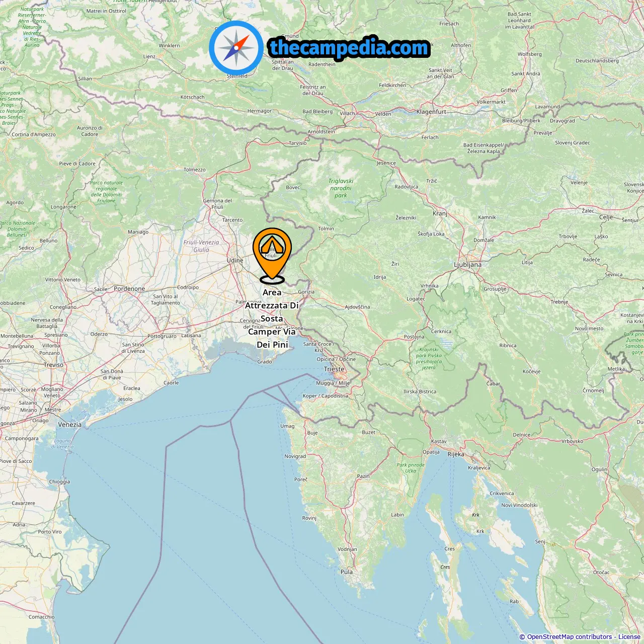The width and height of the screenshot is (644, 644).
Task: Click the Trieste city label
Action: click(334, 369)
